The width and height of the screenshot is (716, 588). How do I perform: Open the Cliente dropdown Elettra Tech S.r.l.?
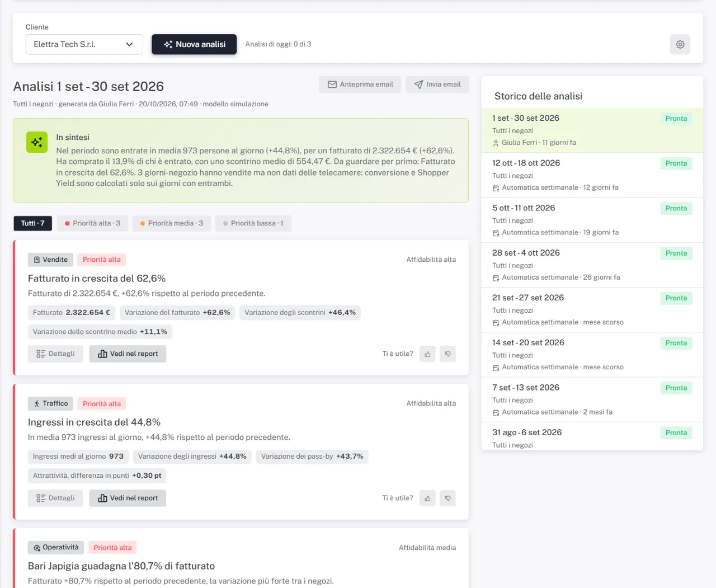point(84,44)
